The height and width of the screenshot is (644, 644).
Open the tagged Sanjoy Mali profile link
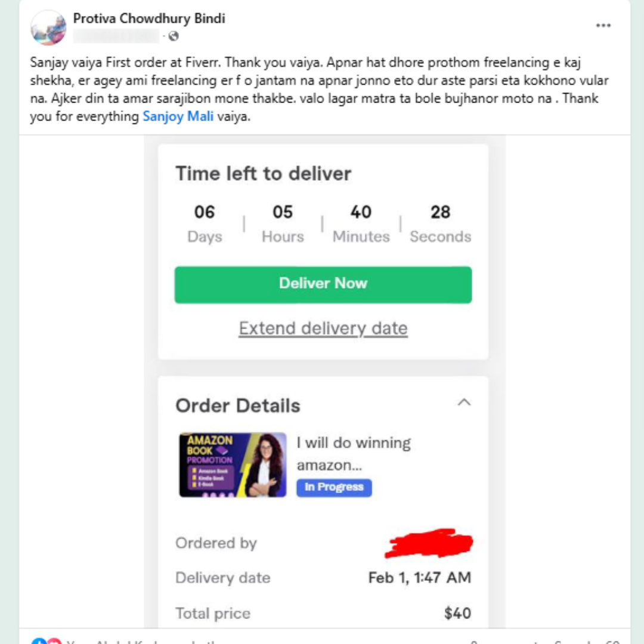click(178, 116)
